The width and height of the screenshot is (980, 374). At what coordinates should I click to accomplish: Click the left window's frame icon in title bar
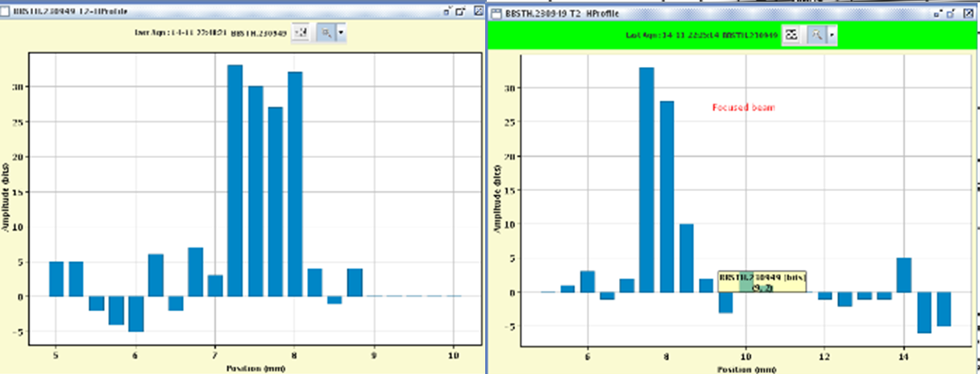6,12
